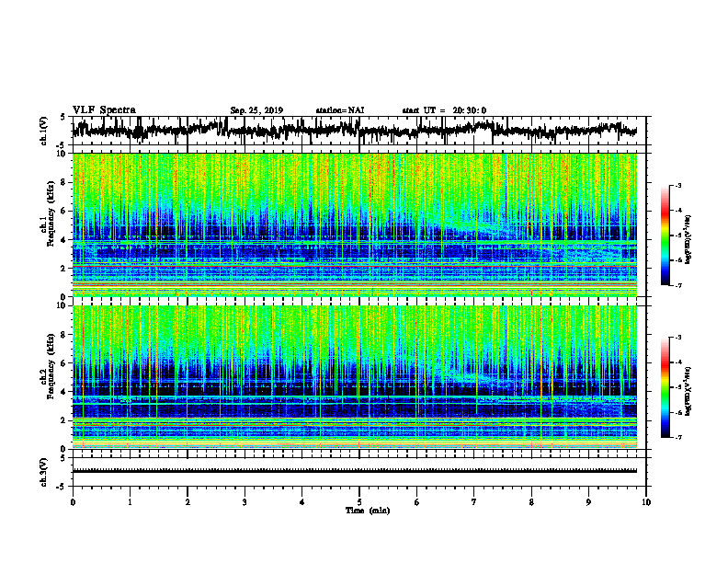Image resolution: width=728 pixels, height=563 pixels.
Task: Click the 'station=NAI' header label
Action: click(340, 110)
